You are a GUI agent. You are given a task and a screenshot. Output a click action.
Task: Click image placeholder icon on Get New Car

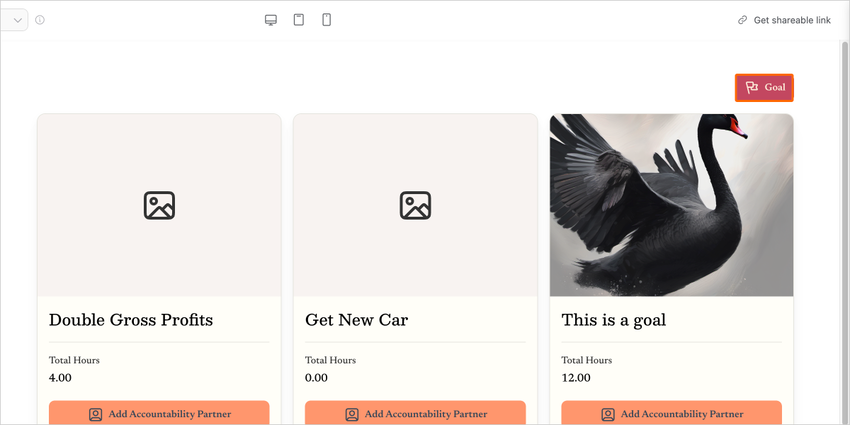415,205
